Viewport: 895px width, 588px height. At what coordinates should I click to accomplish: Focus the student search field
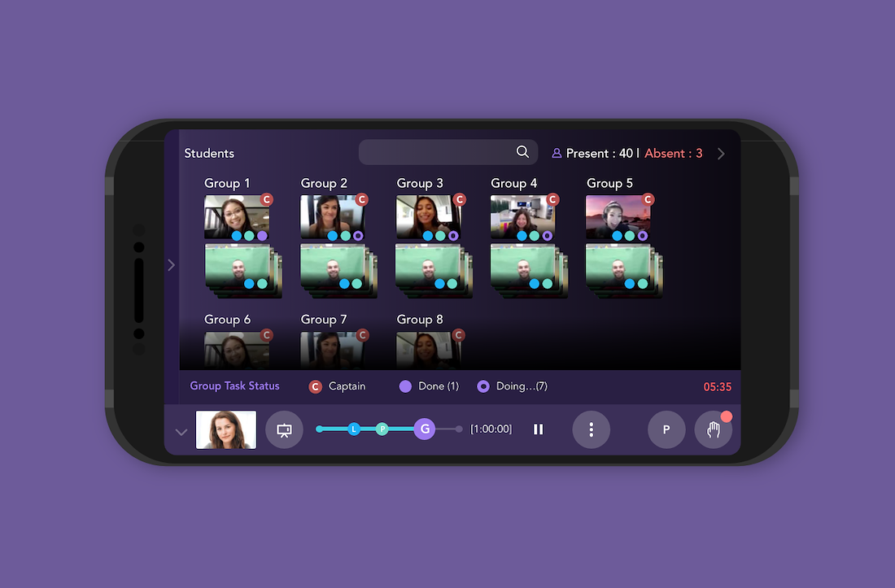coord(448,152)
